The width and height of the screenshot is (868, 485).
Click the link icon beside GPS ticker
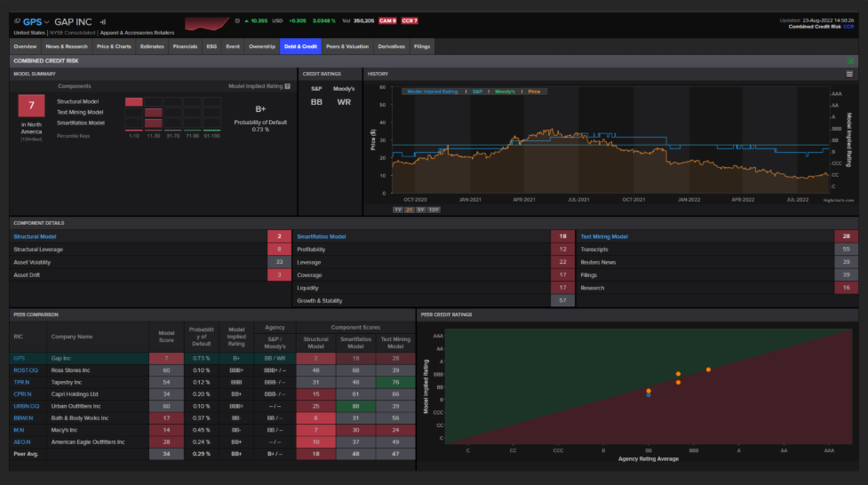pos(17,20)
